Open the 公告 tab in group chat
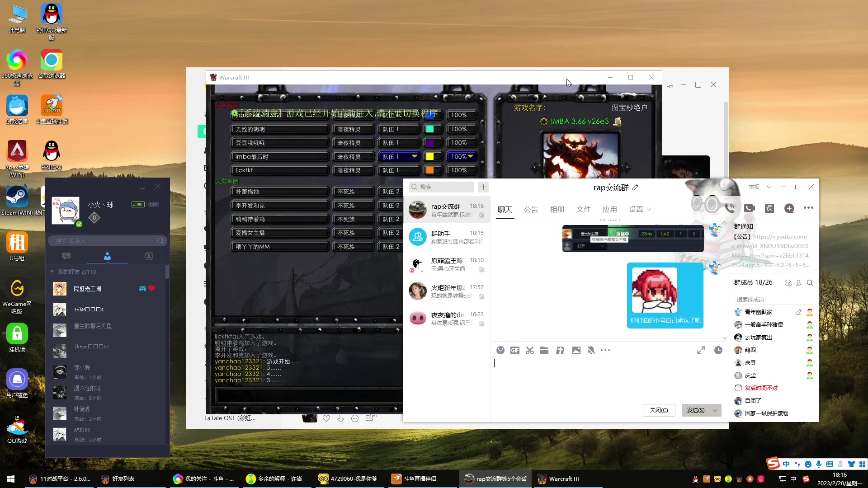 click(531, 209)
